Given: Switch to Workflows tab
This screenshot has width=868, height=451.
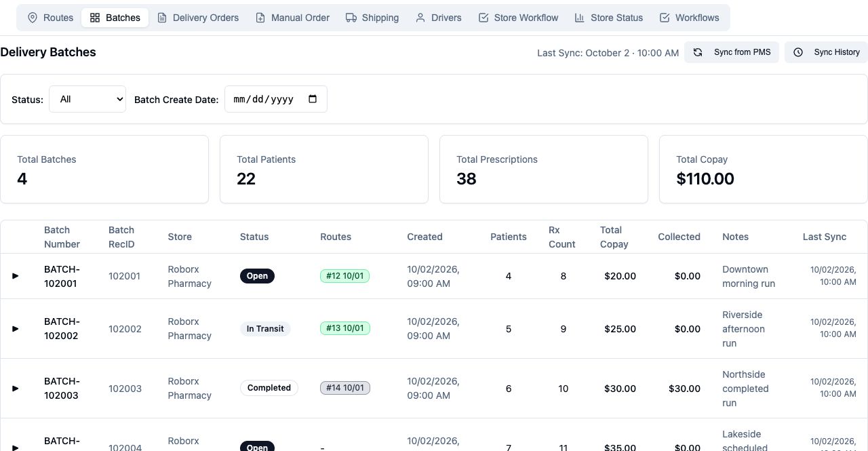Looking at the screenshot, I should [x=689, y=18].
